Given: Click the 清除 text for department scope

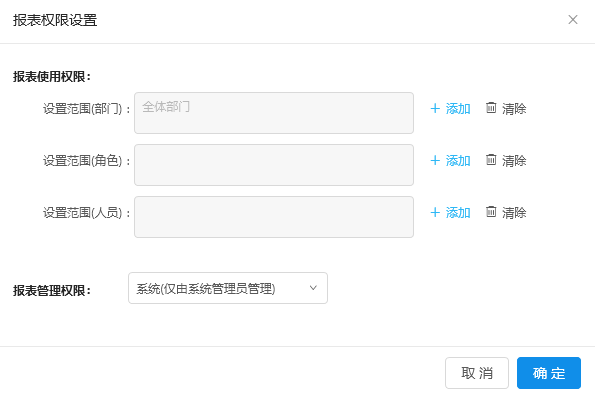Looking at the screenshot, I should (x=514, y=109).
